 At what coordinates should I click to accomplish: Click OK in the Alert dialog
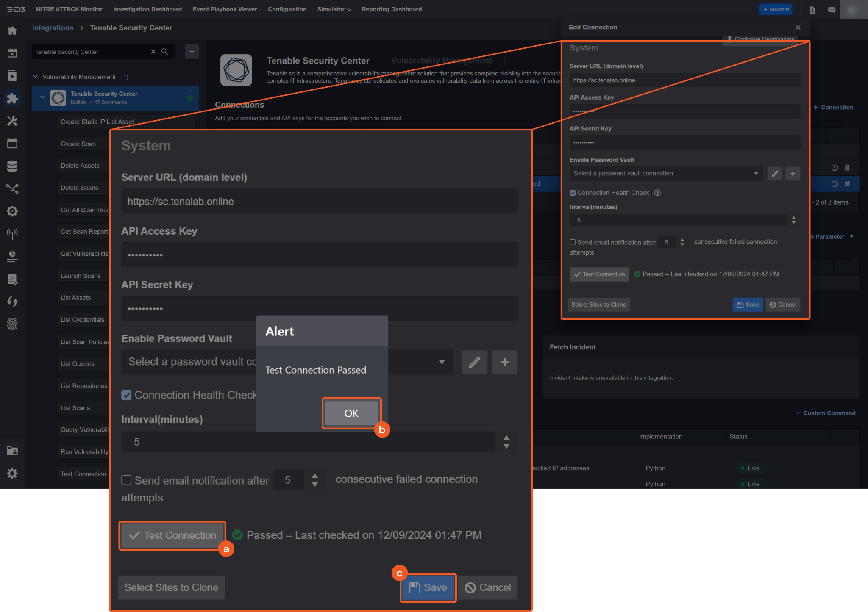(351, 413)
